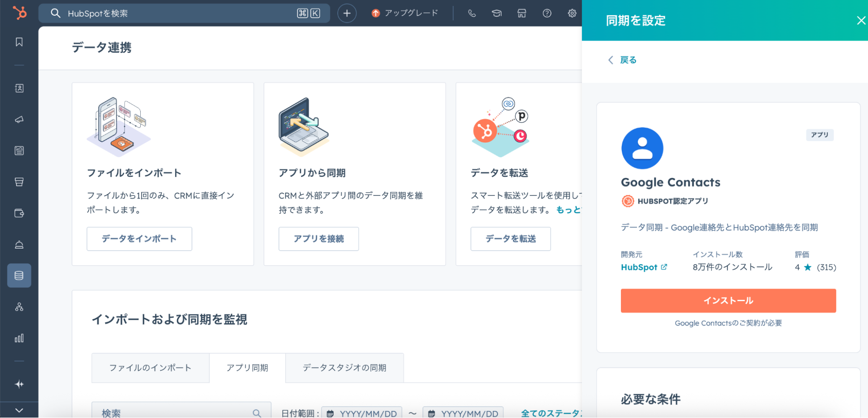Select the data management database icon
This screenshot has height=418, width=868.
pyautogui.click(x=19, y=275)
